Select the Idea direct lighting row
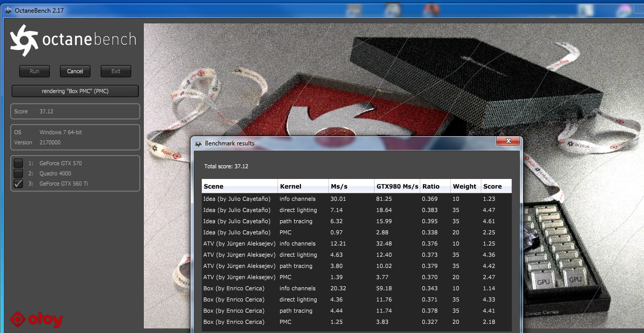Screen dimensions: 644x333 (356, 210)
